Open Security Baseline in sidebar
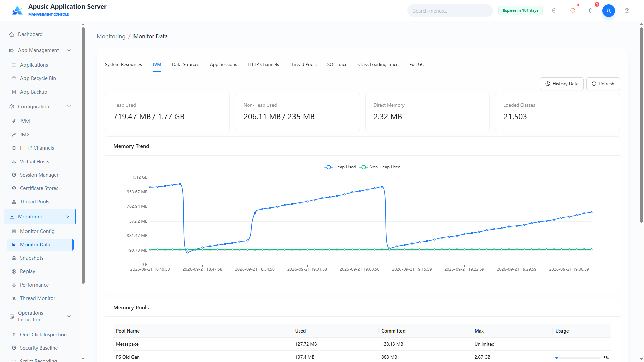The width and height of the screenshot is (644, 362). point(39,348)
